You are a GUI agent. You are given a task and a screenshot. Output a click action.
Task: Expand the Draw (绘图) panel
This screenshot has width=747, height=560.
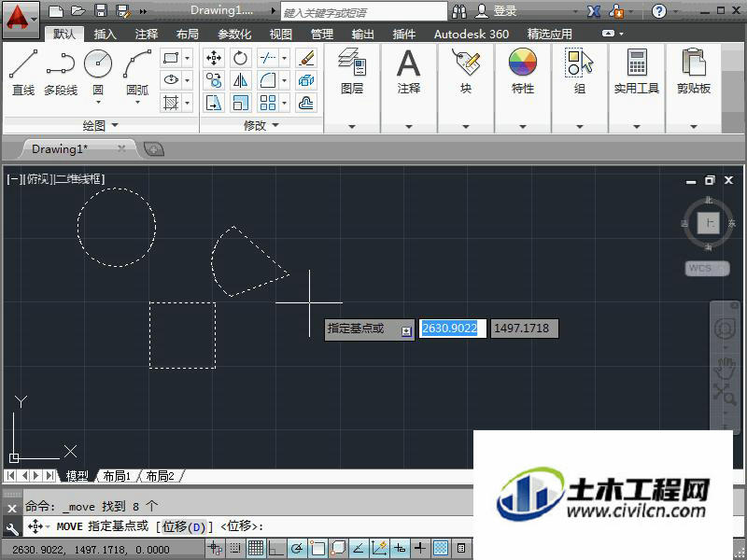coord(100,125)
